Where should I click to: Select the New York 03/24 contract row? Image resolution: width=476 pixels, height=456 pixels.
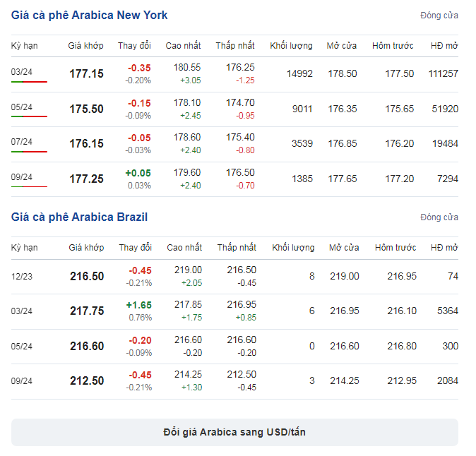click(x=234, y=74)
